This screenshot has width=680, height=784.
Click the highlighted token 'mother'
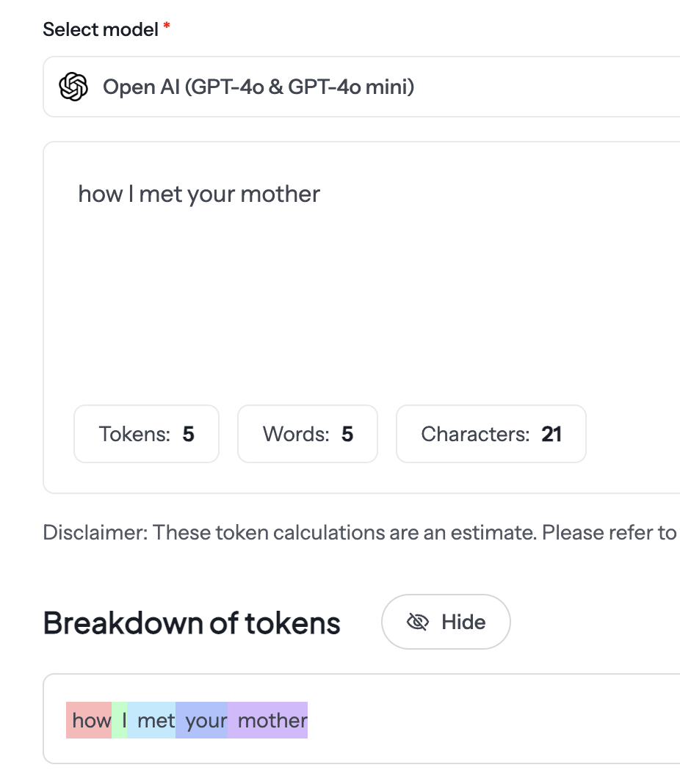coord(270,720)
